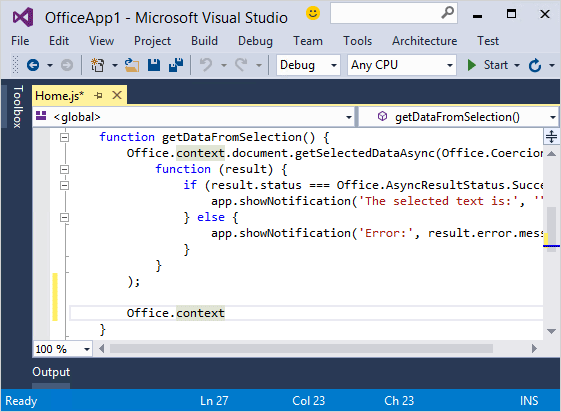Click the Save All icon
Screen dimensions: 561x412
pyautogui.click(x=176, y=65)
